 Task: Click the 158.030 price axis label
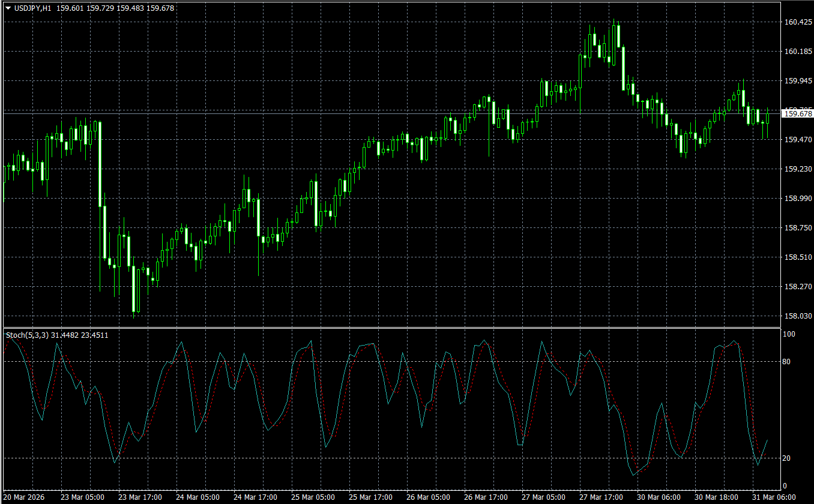(798, 316)
